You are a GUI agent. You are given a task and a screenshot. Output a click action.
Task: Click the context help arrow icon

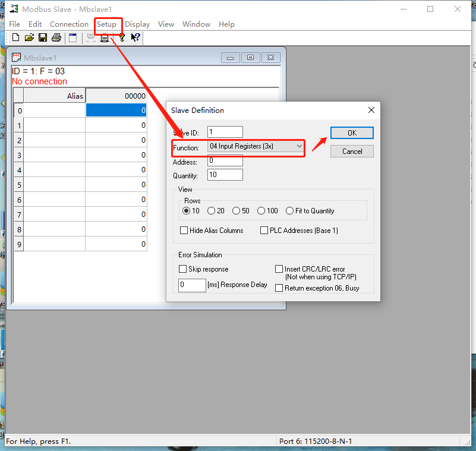[x=135, y=38]
